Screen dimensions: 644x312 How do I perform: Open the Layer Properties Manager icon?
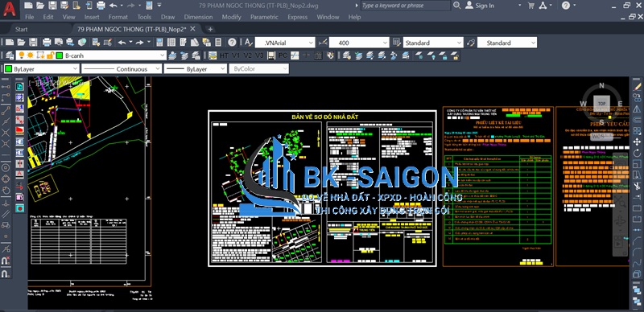point(10,55)
